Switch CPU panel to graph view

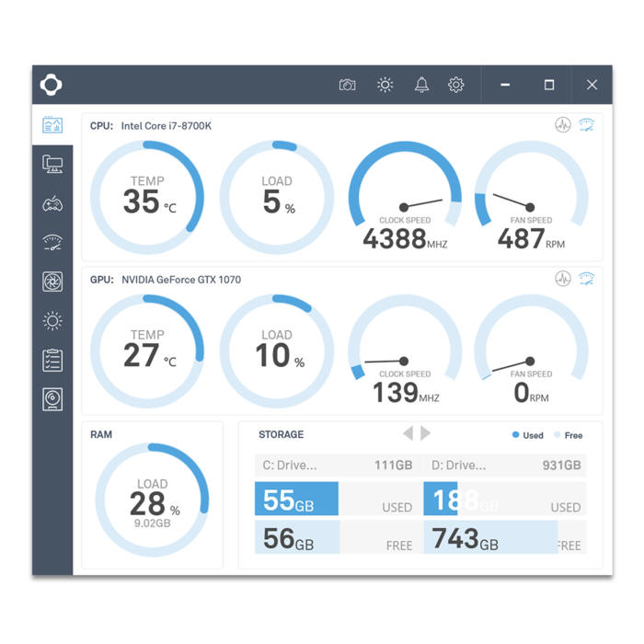coord(562,125)
